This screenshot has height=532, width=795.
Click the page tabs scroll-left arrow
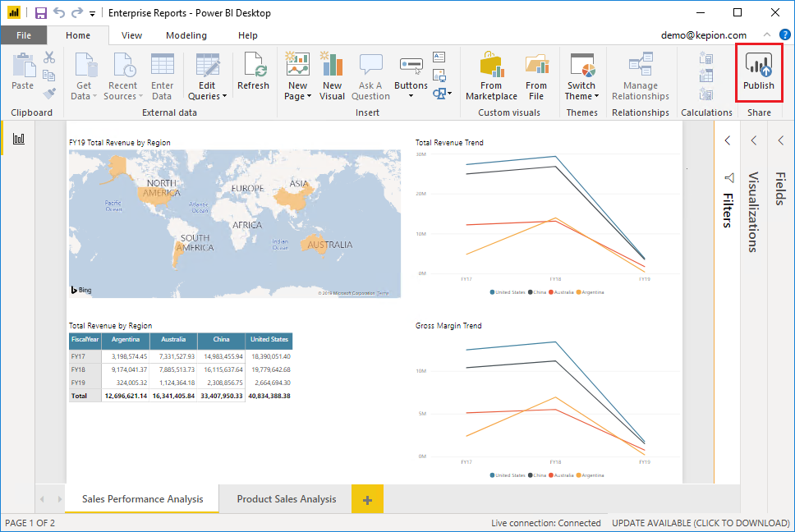[x=42, y=499]
